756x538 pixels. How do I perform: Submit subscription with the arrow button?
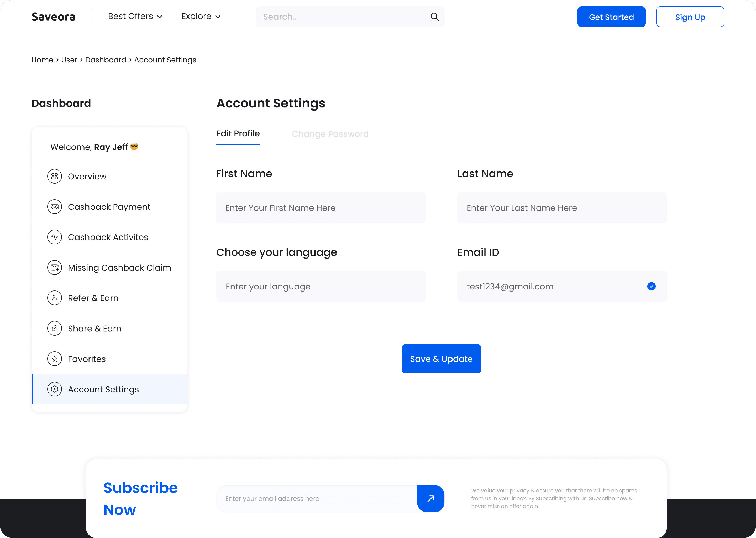[430, 499]
